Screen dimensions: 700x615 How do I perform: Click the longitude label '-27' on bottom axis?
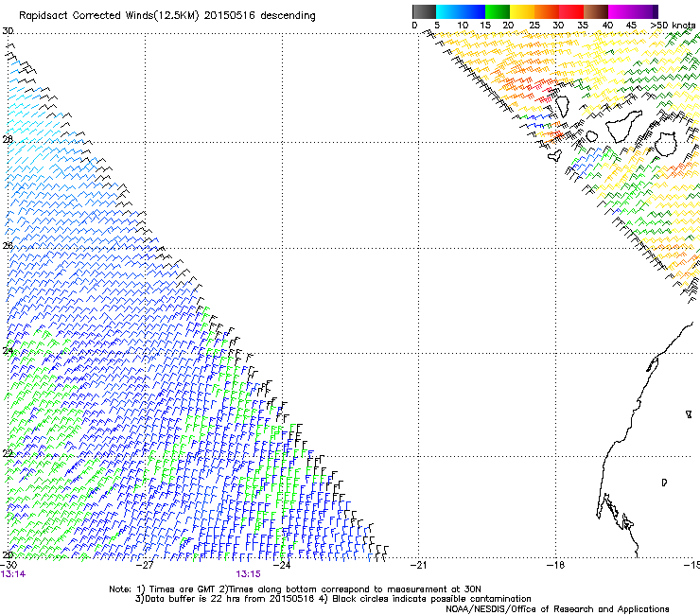pyautogui.click(x=145, y=565)
